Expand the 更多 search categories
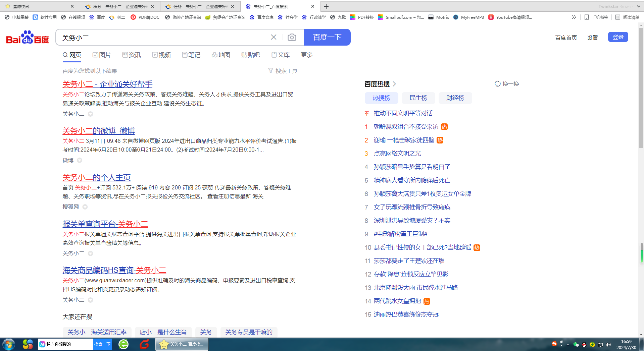 pyautogui.click(x=307, y=55)
